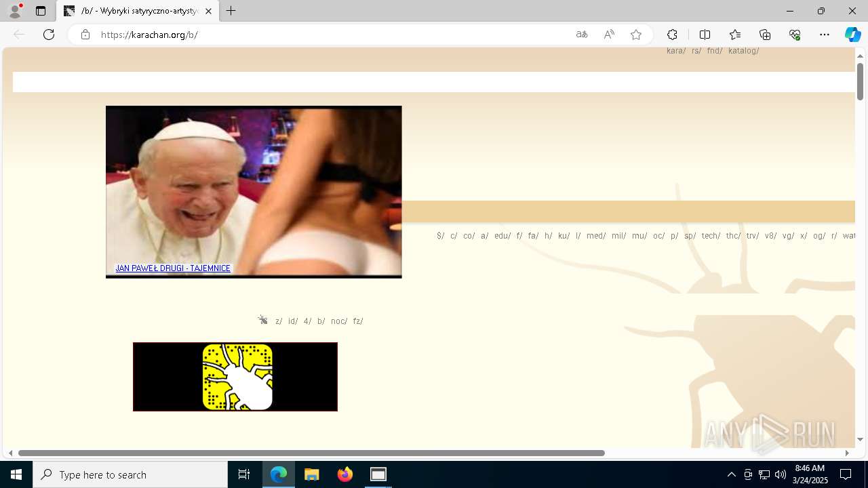Open the z/ board link
This screenshot has width=868, height=488.
[279, 321]
